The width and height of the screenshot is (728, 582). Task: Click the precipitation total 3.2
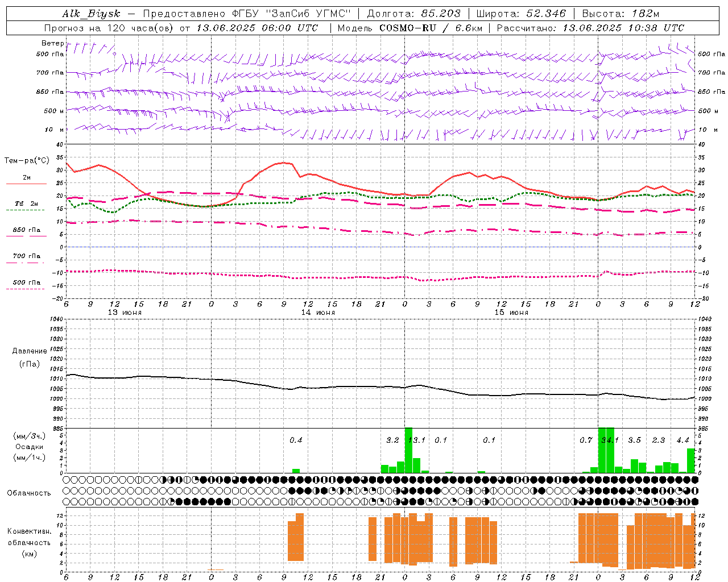(392, 440)
